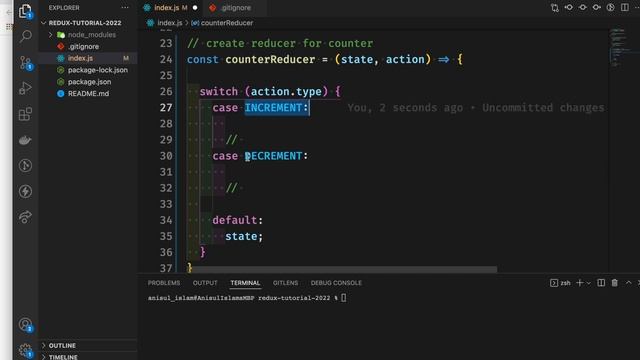Click the terminal prompt input area
The image size is (640, 360).
[344, 298]
